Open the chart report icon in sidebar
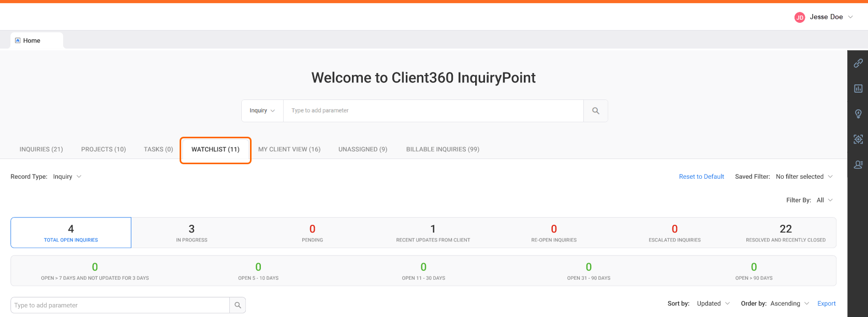Screen dimensions: 868x317 click(858, 89)
